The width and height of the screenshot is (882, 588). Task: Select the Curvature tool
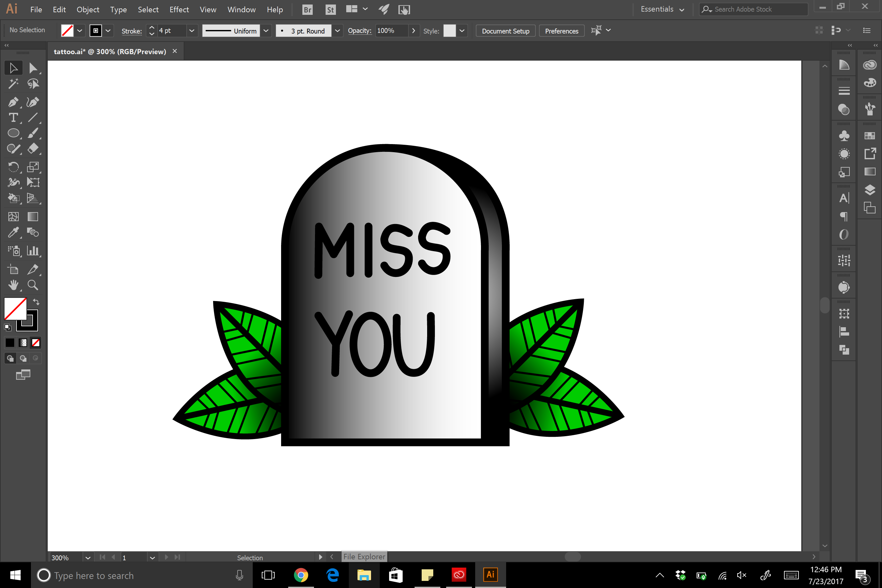(33, 102)
